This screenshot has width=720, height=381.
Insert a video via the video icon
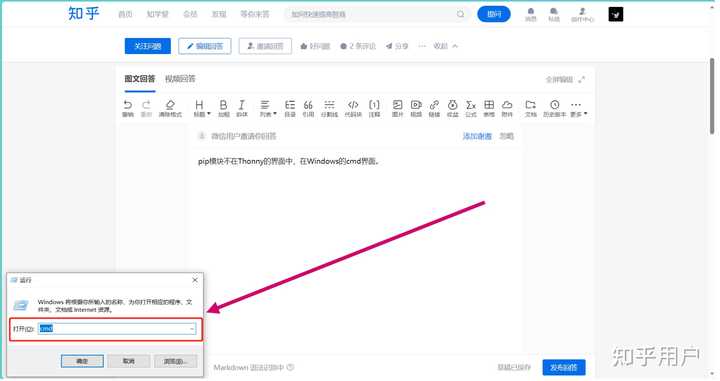pos(416,108)
